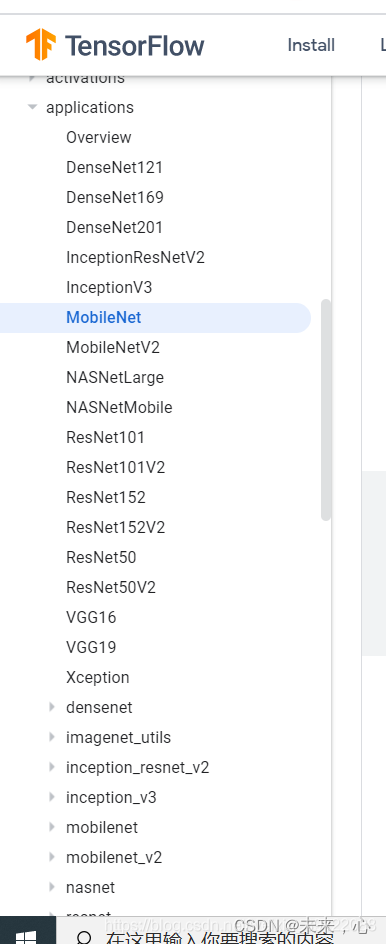Select the Xception entry
This screenshot has height=944, width=386.
tap(98, 677)
